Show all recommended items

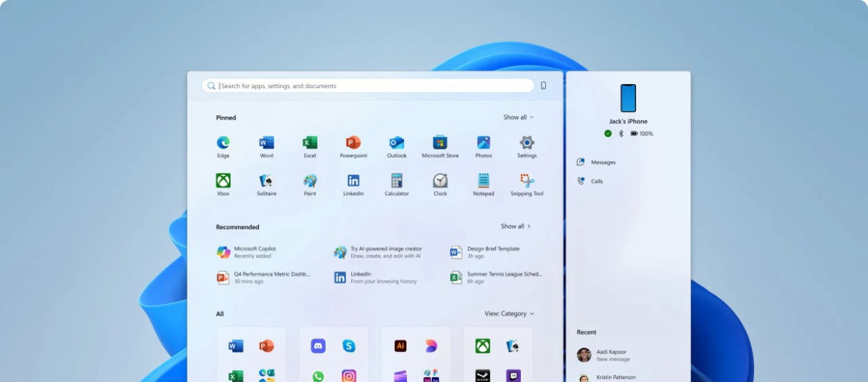point(515,226)
